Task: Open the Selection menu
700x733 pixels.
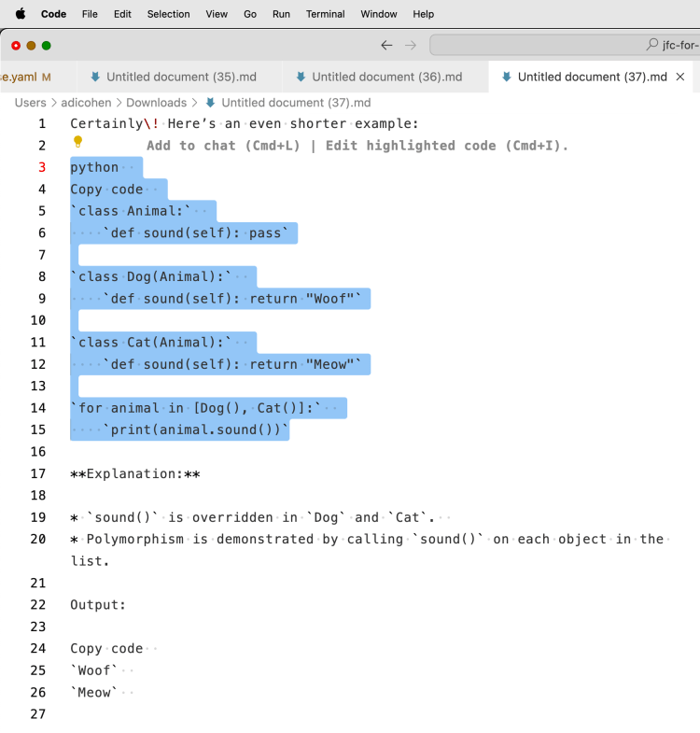Action: click(169, 14)
